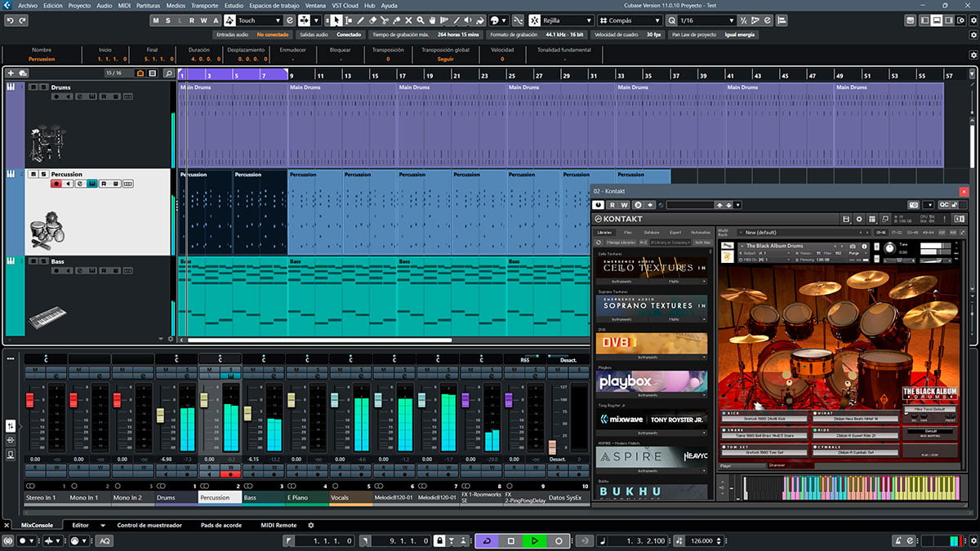Open the add track plus button
This screenshot has width=980, height=551.
(11, 73)
